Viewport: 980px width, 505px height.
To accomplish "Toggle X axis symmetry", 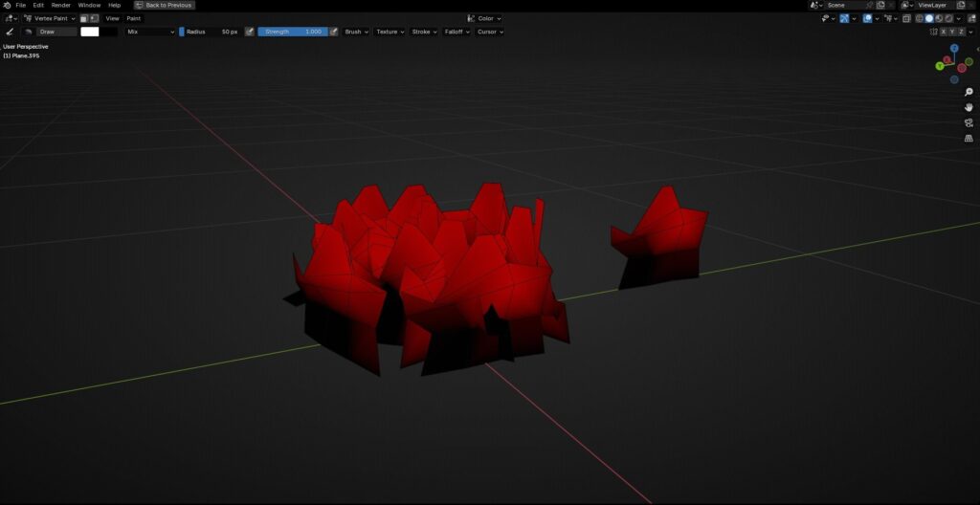I will pos(944,32).
